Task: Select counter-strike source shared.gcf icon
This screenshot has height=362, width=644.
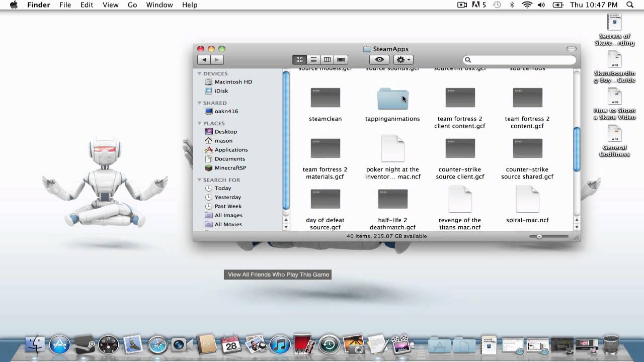Action: 528,148
